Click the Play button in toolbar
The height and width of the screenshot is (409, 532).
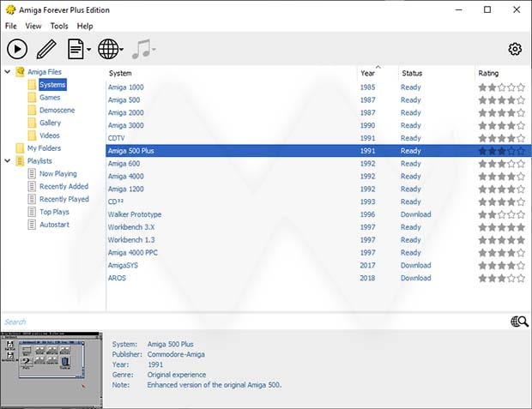(17, 50)
